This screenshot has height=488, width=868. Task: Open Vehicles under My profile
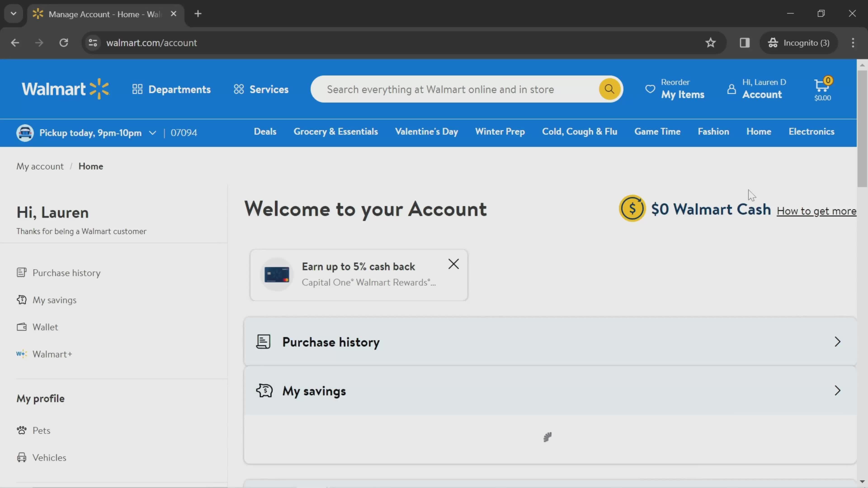[41, 458]
